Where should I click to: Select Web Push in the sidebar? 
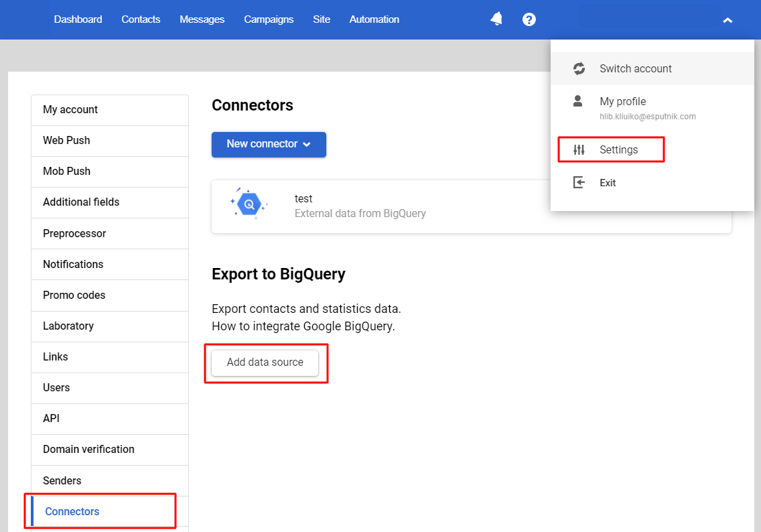66,141
